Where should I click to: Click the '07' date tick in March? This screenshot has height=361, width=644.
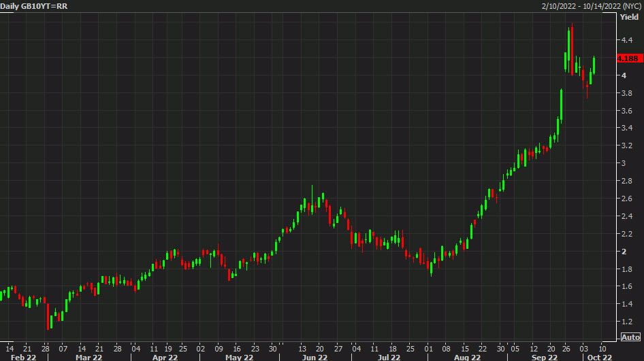(63, 349)
